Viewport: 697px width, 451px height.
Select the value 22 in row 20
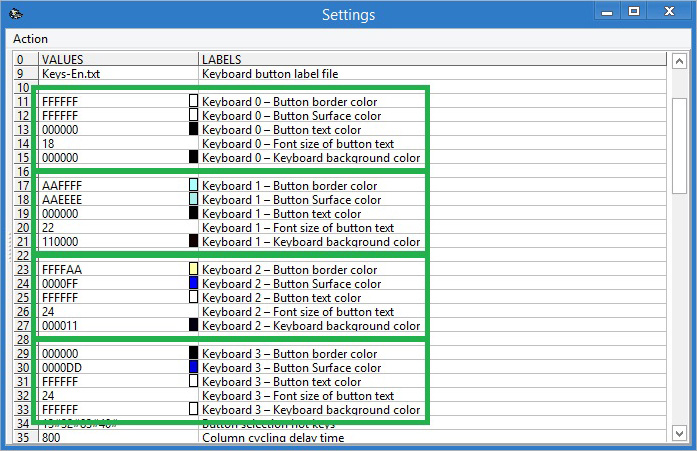pyautogui.click(x=119, y=227)
